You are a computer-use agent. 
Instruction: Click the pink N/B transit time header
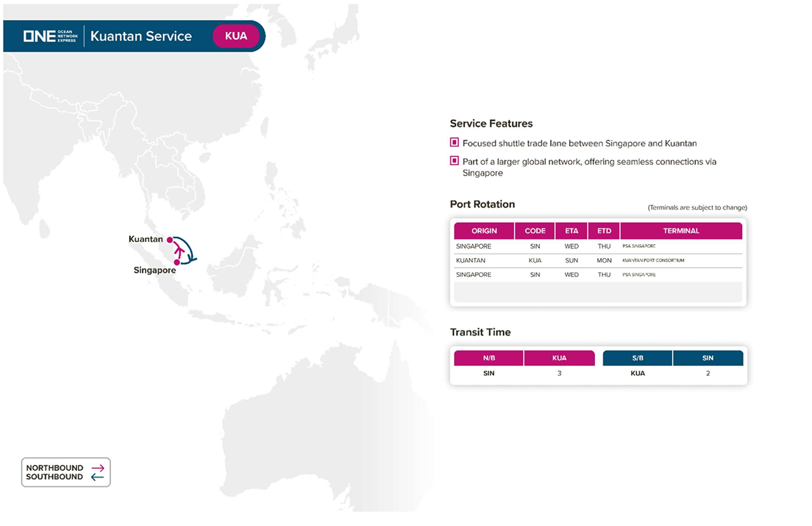pos(489,358)
